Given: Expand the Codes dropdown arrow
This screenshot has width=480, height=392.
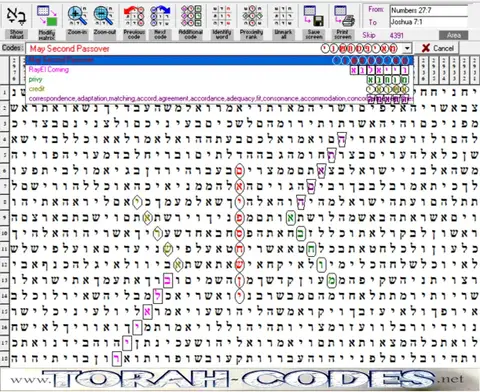Looking at the screenshot, I should pyautogui.click(x=407, y=49).
